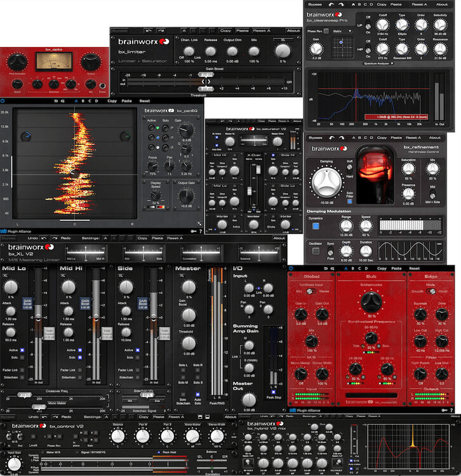Click the key license icon under bx_panEQ
This screenshot has width=461, height=476.
[193, 231]
